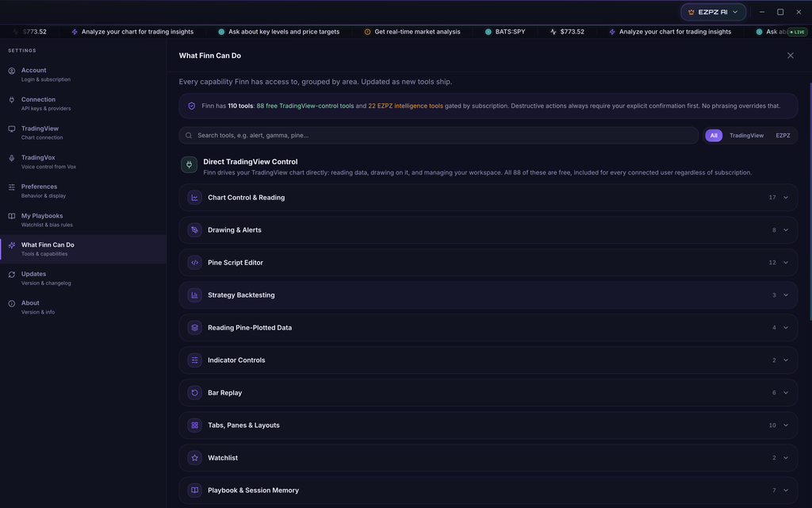The height and width of the screenshot is (508, 812).
Task: Click the Updates refresh icon
Action: tap(11, 274)
